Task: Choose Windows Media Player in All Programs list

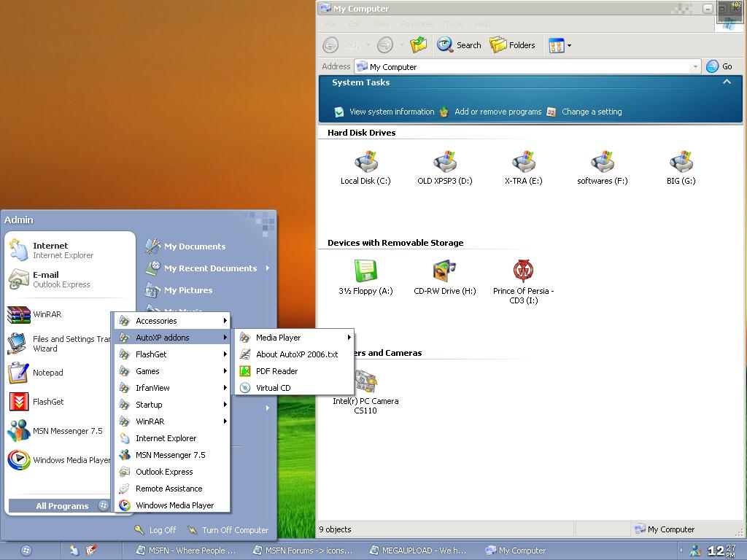Action: [x=172, y=505]
